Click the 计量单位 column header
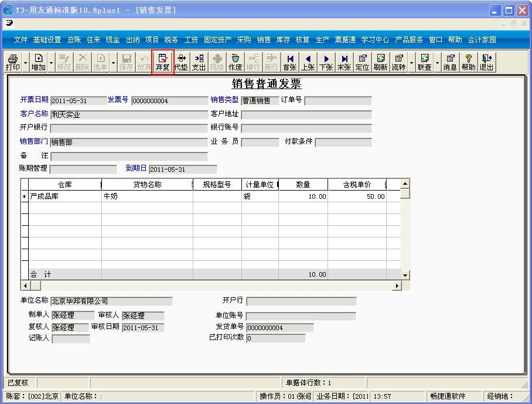 [260, 184]
